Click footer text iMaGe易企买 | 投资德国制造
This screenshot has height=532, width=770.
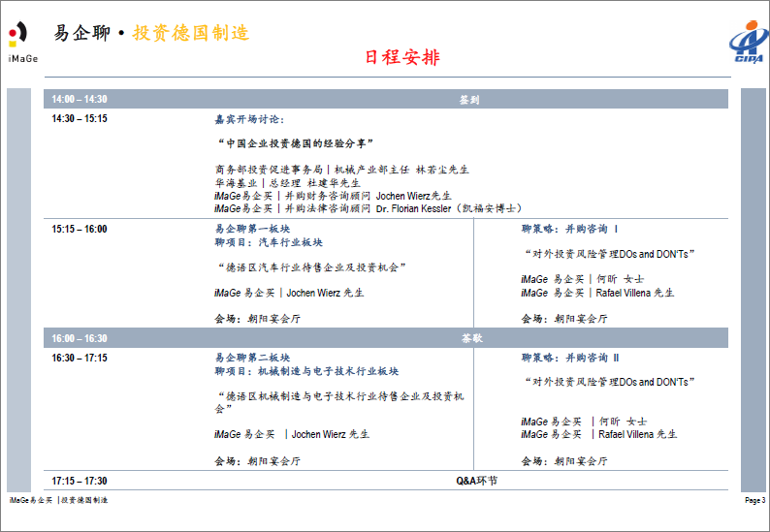(58, 500)
